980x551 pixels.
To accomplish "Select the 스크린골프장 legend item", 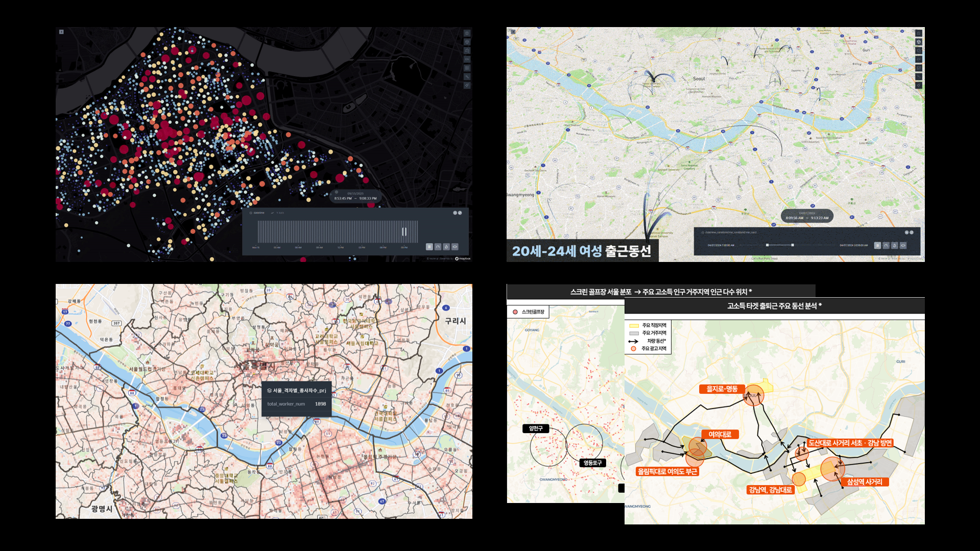I will click(x=529, y=312).
